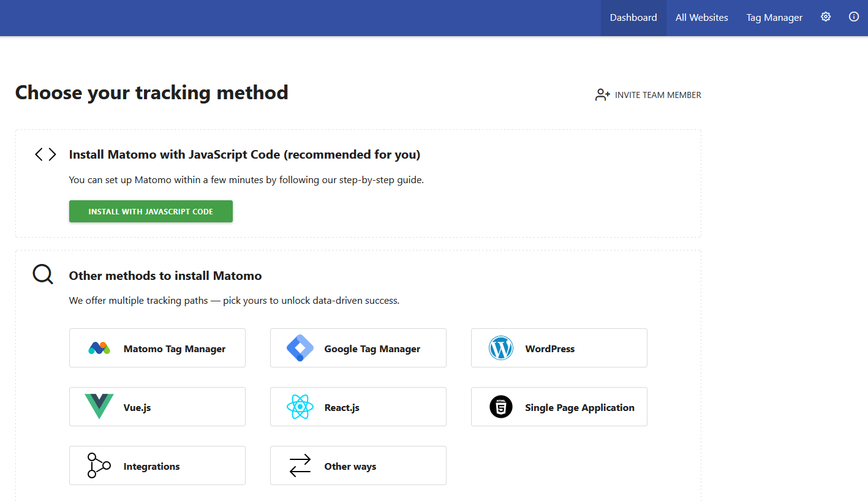Click the invite team member person icon
This screenshot has width=868, height=501.
tap(602, 95)
